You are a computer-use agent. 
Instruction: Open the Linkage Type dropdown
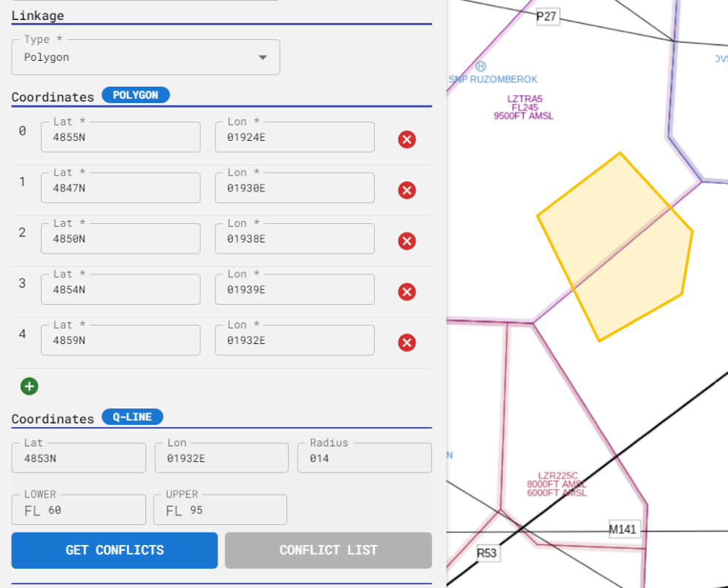(x=145, y=57)
